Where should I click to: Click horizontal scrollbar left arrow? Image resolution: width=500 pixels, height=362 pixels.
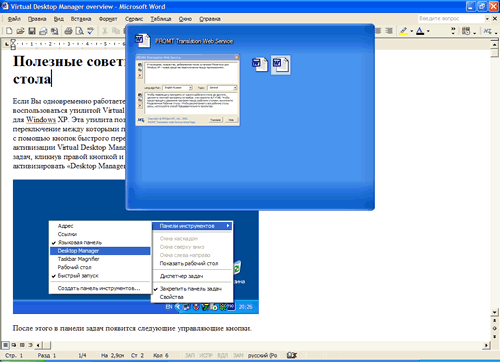pos(39,345)
